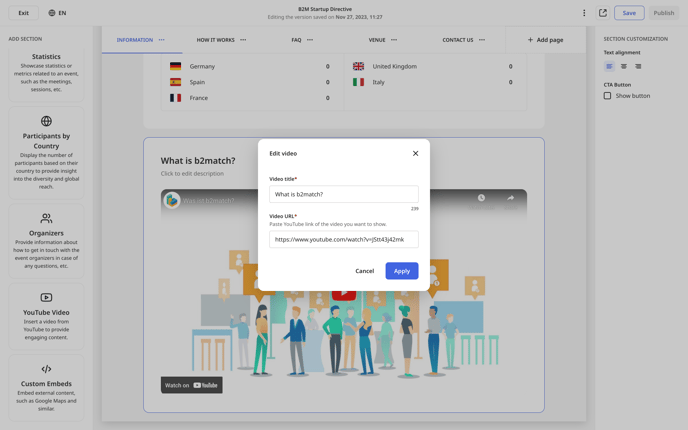The height and width of the screenshot is (430, 688).
Task: Add the Organizers section
Action: point(46,240)
